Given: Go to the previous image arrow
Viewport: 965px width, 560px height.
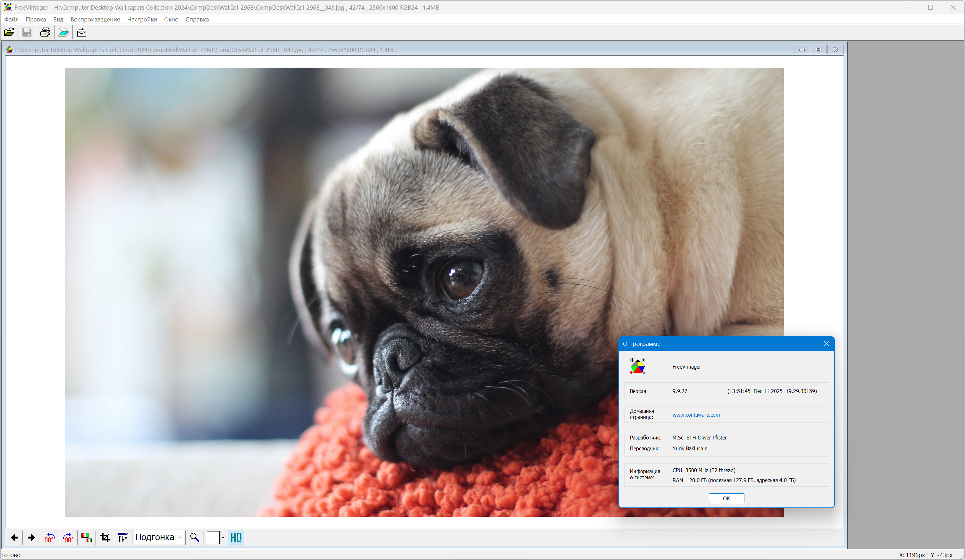Looking at the screenshot, I should [x=14, y=538].
